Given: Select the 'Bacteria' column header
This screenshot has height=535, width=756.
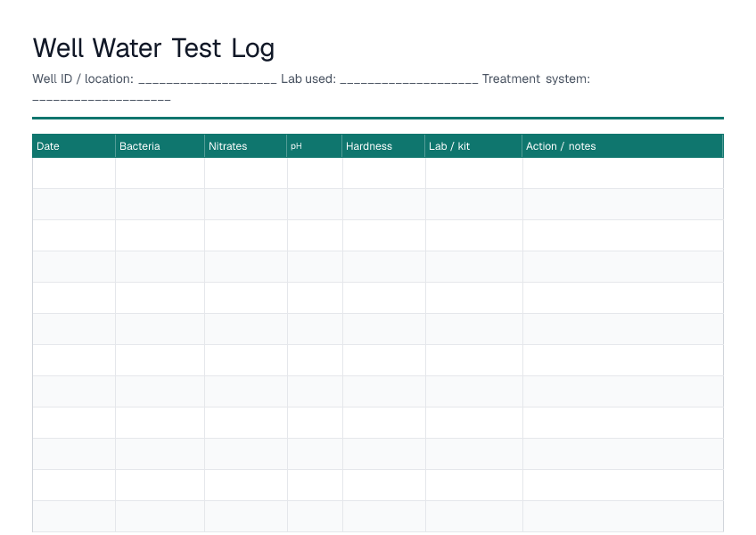Looking at the screenshot, I should [160, 146].
